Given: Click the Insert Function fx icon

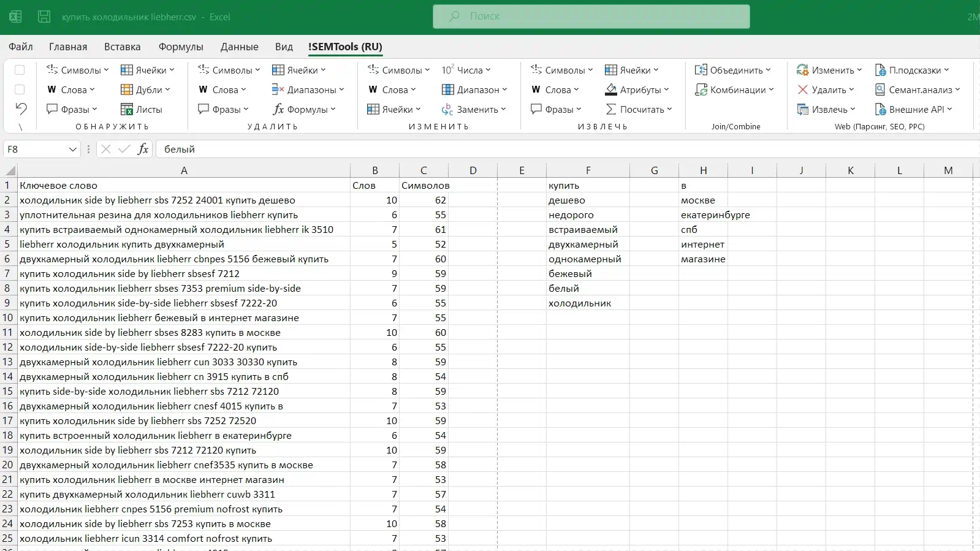Looking at the screenshot, I should click(x=143, y=149).
